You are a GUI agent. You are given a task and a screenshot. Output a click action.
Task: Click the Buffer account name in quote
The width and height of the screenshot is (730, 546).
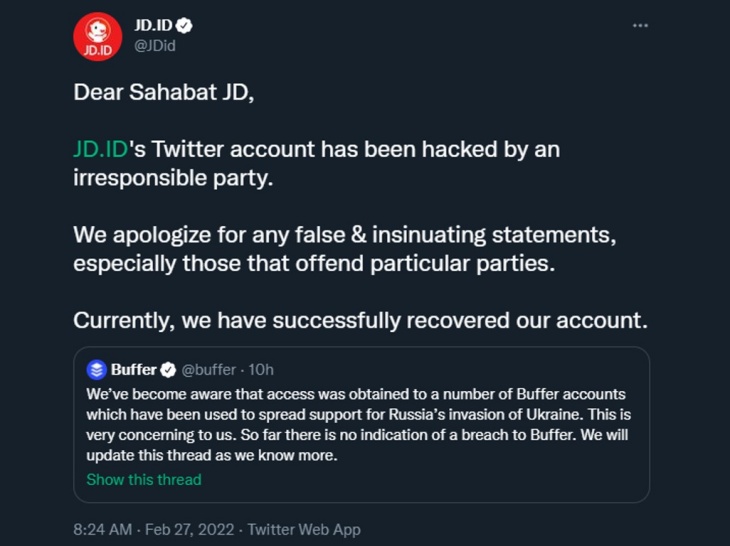click(x=133, y=369)
